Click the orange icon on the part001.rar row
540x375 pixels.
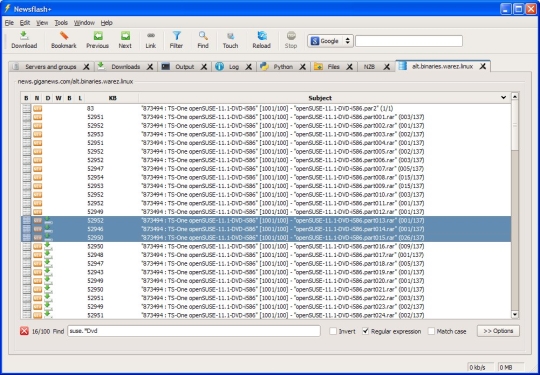[38, 117]
